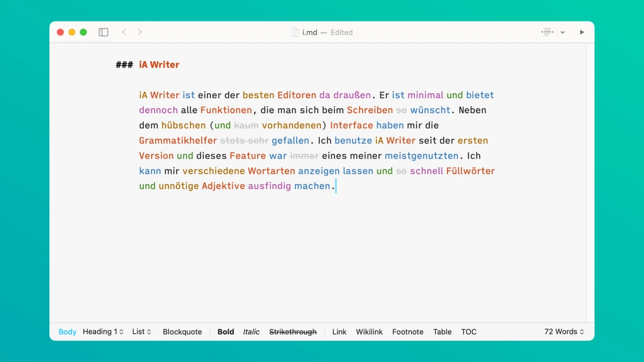
Task: Insert a TOC
Action: tap(469, 332)
